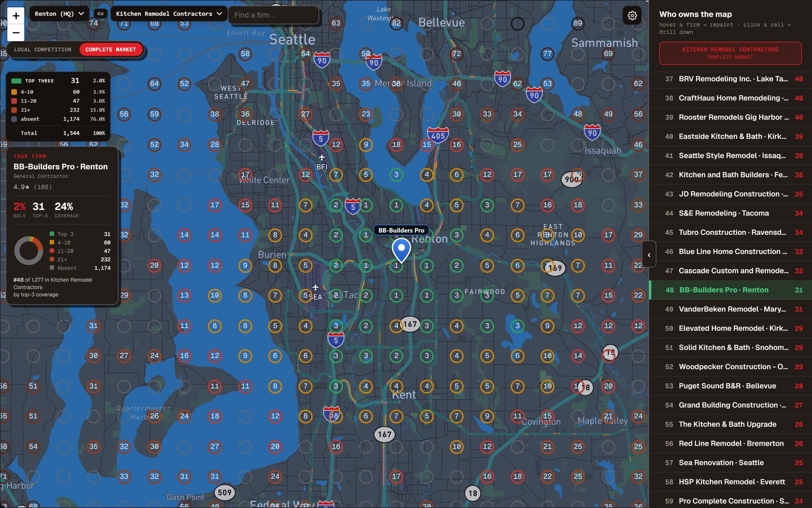
Task: Click the KW keyword badge
Action: (100, 14)
